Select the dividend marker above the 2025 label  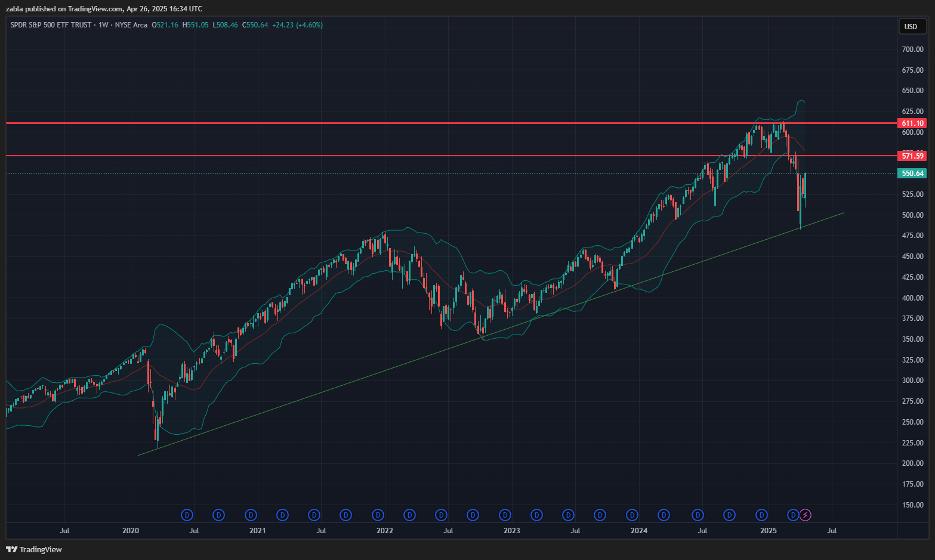(x=761, y=515)
